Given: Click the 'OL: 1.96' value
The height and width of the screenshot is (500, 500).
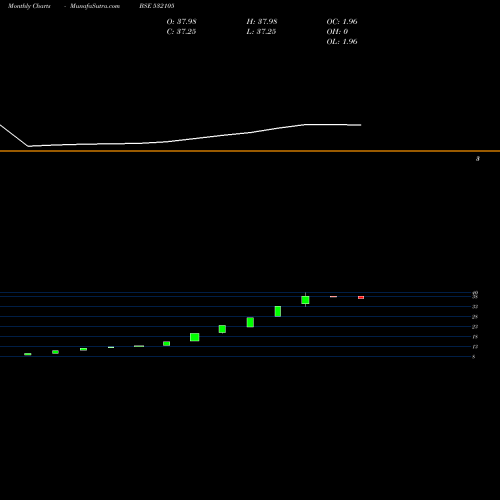Looking at the screenshot, I should [342, 42].
